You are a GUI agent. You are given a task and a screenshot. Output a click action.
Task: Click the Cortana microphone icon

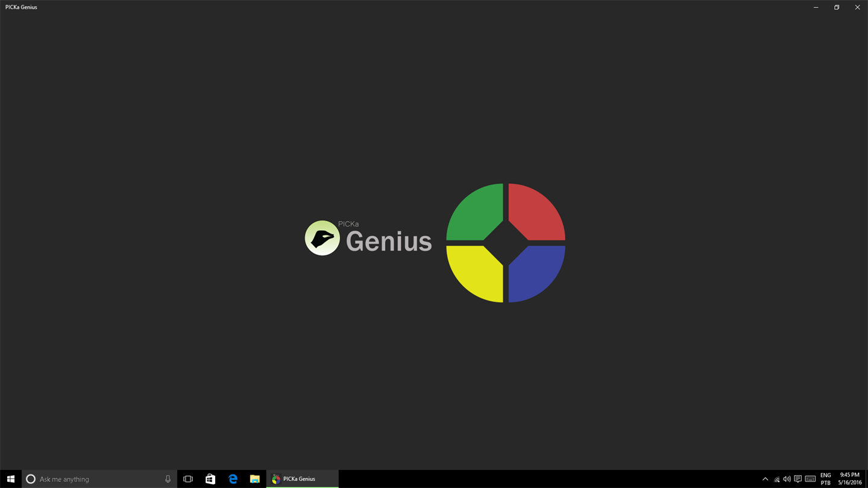pyautogui.click(x=168, y=479)
